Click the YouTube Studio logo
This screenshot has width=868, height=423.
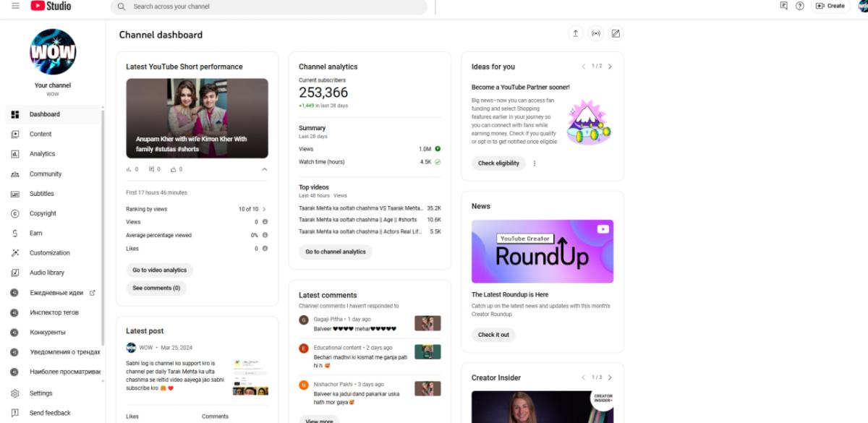tap(51, 6)
